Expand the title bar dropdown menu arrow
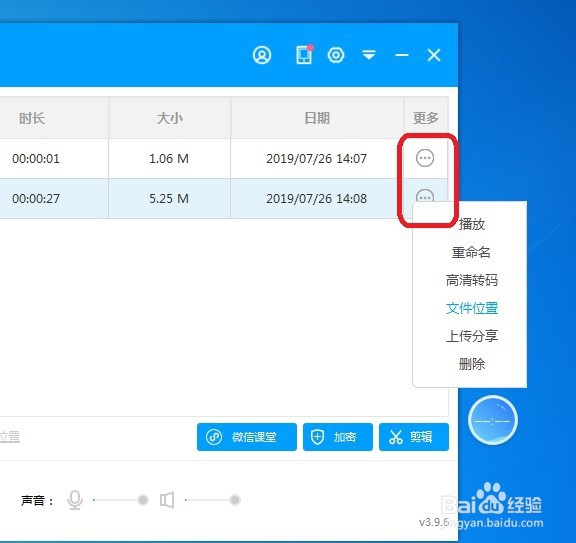The width and height of the screenshot is (576, 543). point(369,55)
